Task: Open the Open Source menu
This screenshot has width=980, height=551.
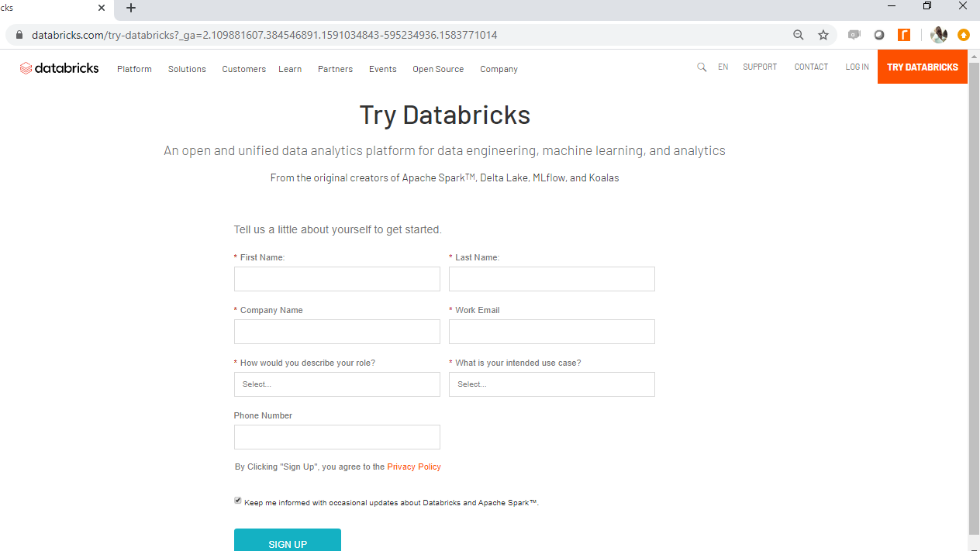Action: [x=438, y=69]
